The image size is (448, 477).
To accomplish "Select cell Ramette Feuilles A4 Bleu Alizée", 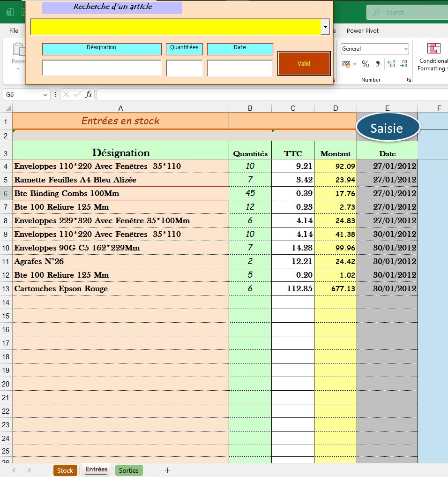I will (120, 180).
